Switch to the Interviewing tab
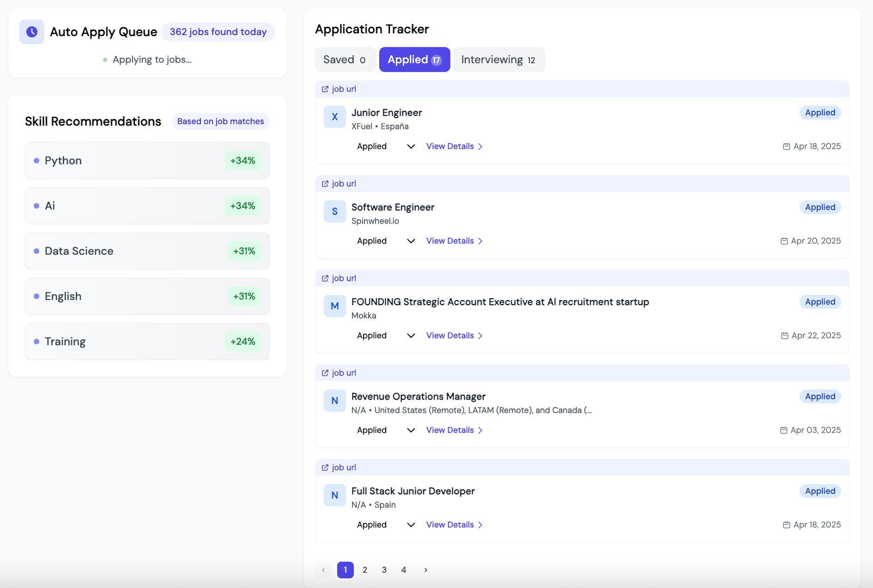The image size is (873, 588). point(498,60)
